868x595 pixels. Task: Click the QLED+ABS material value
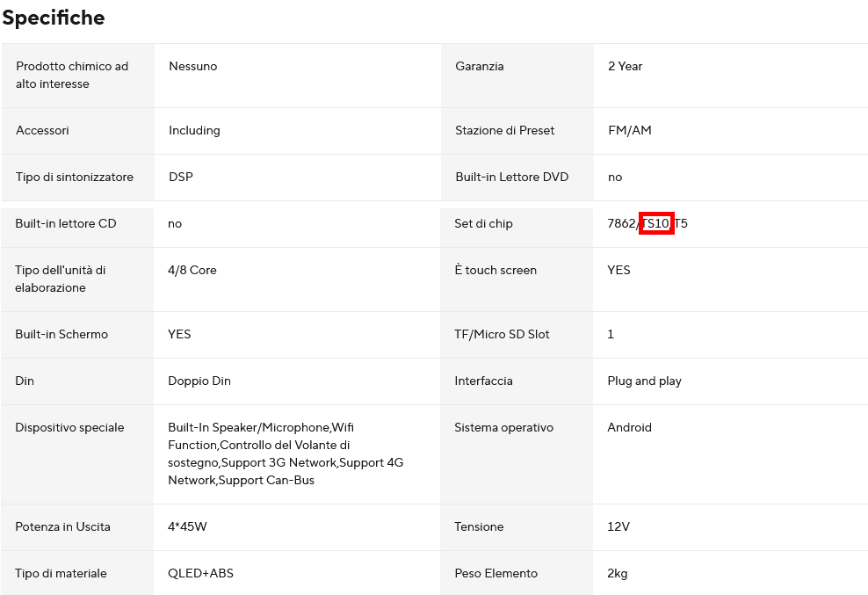coord(200,573)
